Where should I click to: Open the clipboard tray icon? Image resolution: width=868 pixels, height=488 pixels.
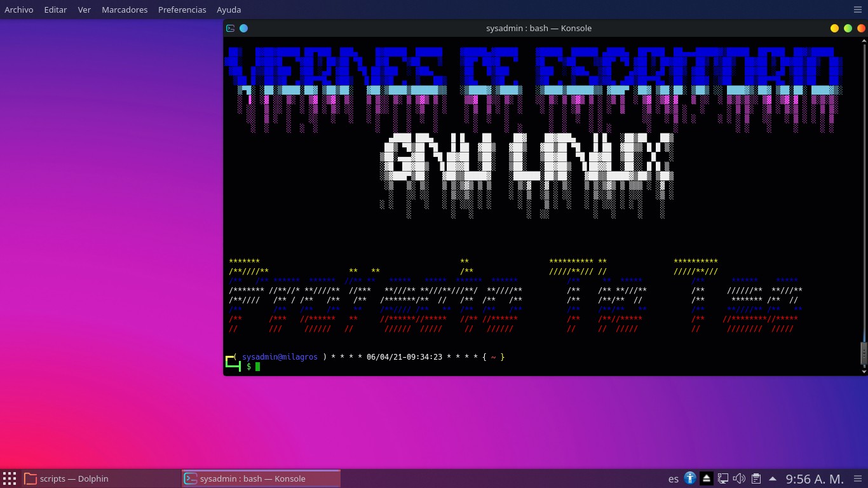point(756,478)
